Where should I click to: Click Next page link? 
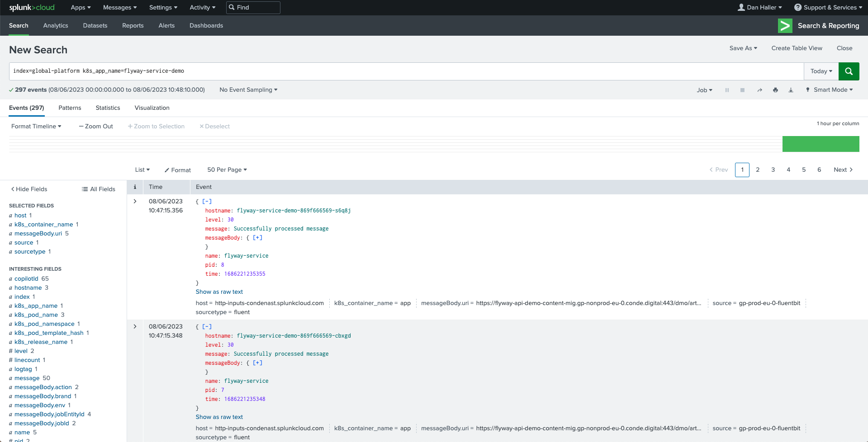843,169
